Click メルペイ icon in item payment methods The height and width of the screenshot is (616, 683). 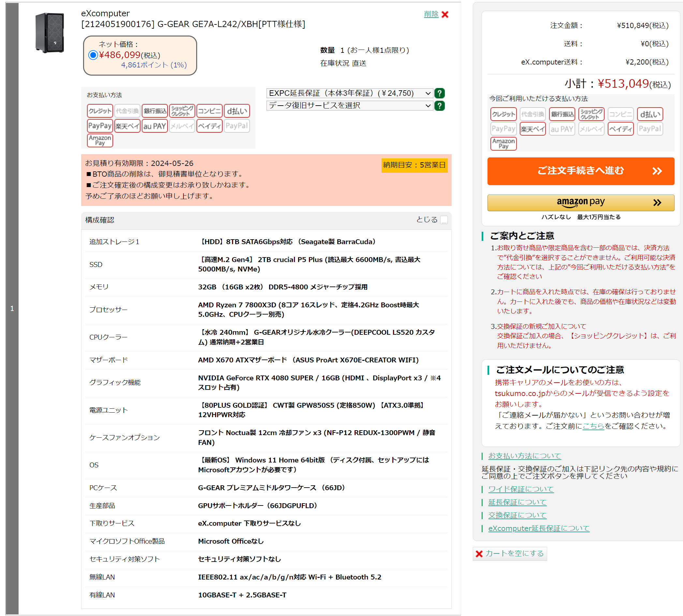[182, 126]
